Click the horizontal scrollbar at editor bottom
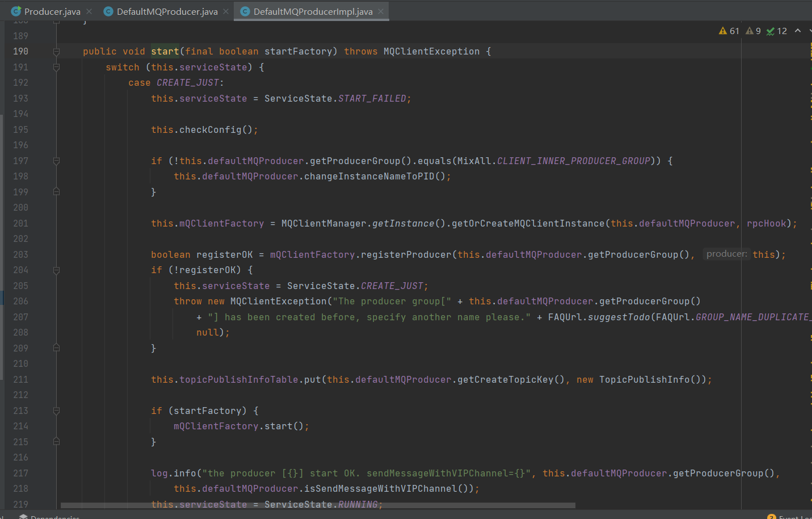 [318, 505]
